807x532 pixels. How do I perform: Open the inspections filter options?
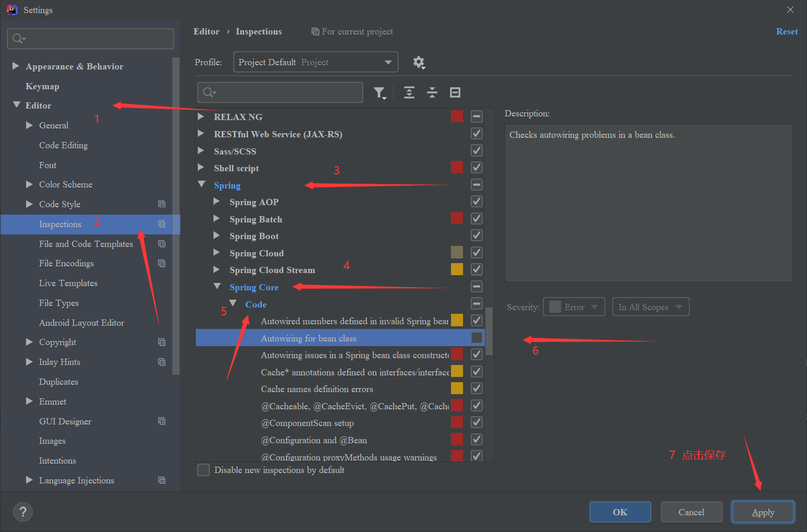[379, 92]
